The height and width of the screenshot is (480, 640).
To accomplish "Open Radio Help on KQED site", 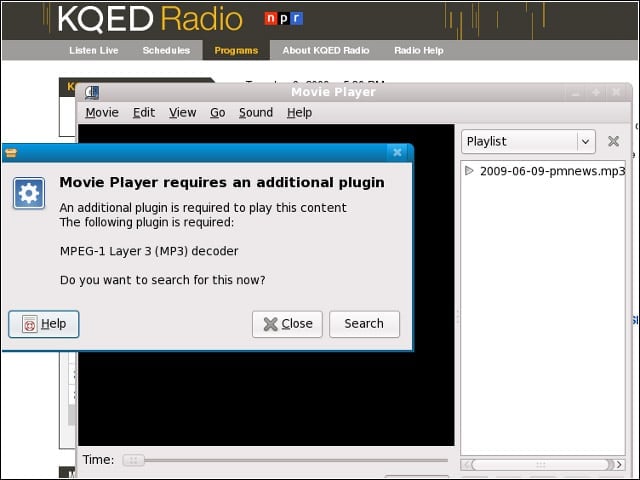I will click(x=419, y=50).
